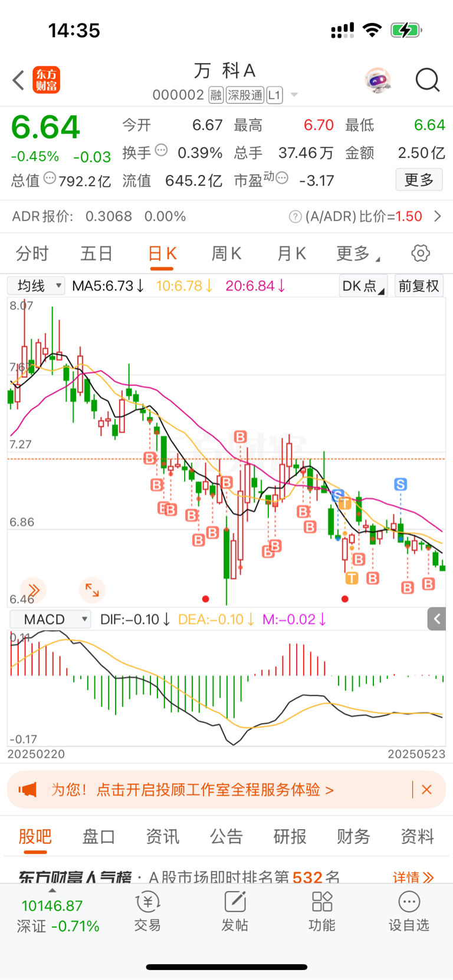
Task: Tap the info icon beside 市盈动
Action: point(282,177)
